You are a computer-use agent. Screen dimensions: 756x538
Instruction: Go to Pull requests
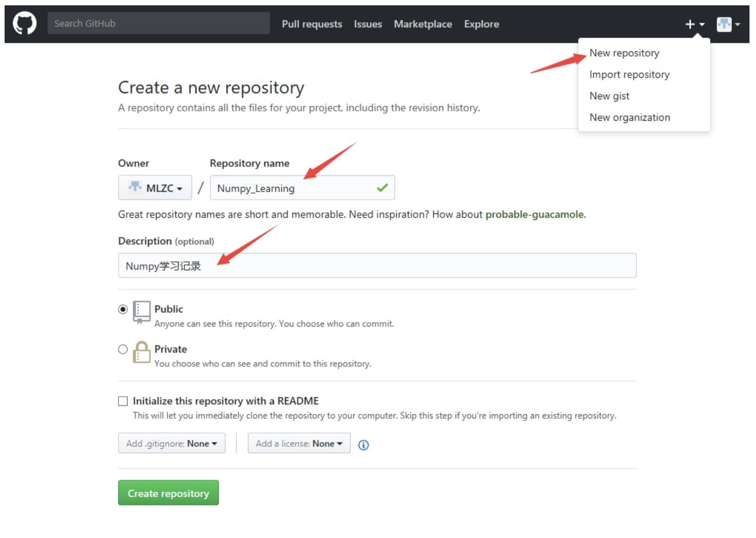click(312, 24)
